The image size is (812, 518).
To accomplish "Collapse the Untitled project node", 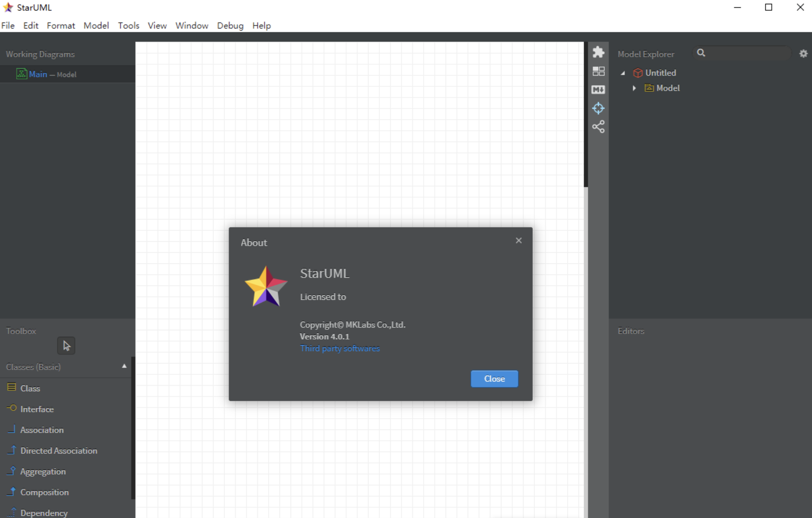I will coord(622,73).
